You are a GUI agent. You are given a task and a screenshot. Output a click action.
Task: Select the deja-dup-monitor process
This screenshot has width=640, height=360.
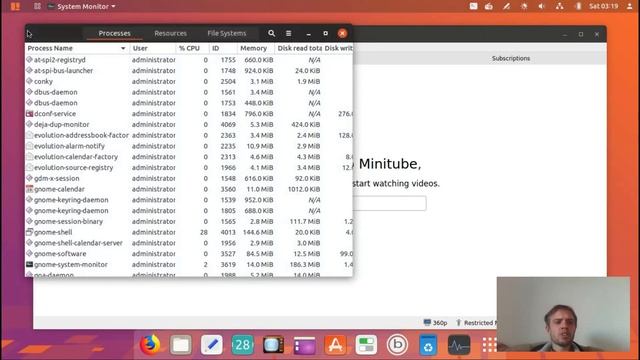189,124
